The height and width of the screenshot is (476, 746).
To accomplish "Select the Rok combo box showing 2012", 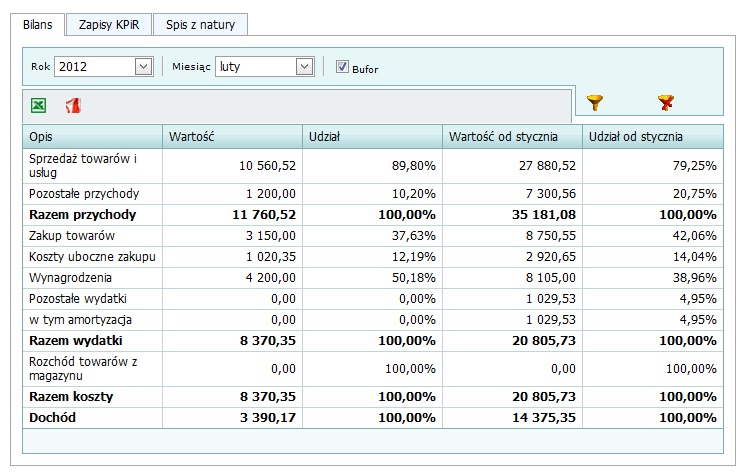I will tap(104, 67).
